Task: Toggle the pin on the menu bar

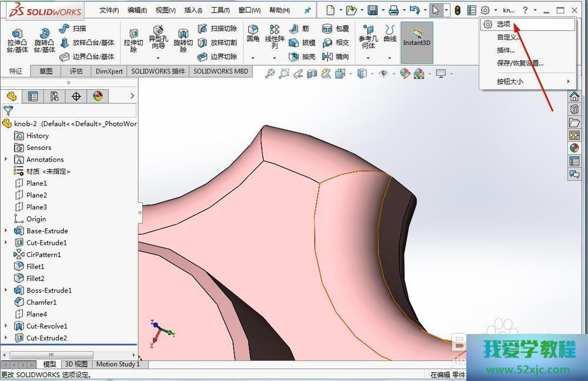Action: pos(307,10)
